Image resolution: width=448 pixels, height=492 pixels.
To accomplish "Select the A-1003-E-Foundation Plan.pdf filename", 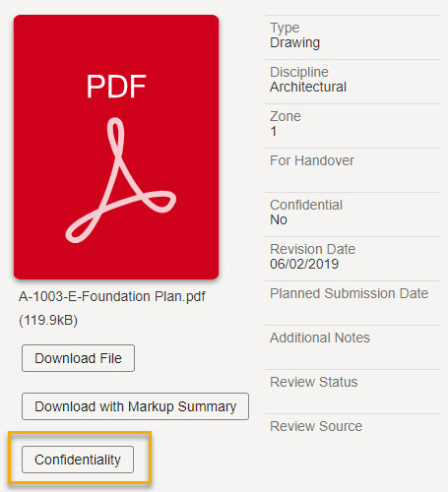I will [x=112, y=296].
